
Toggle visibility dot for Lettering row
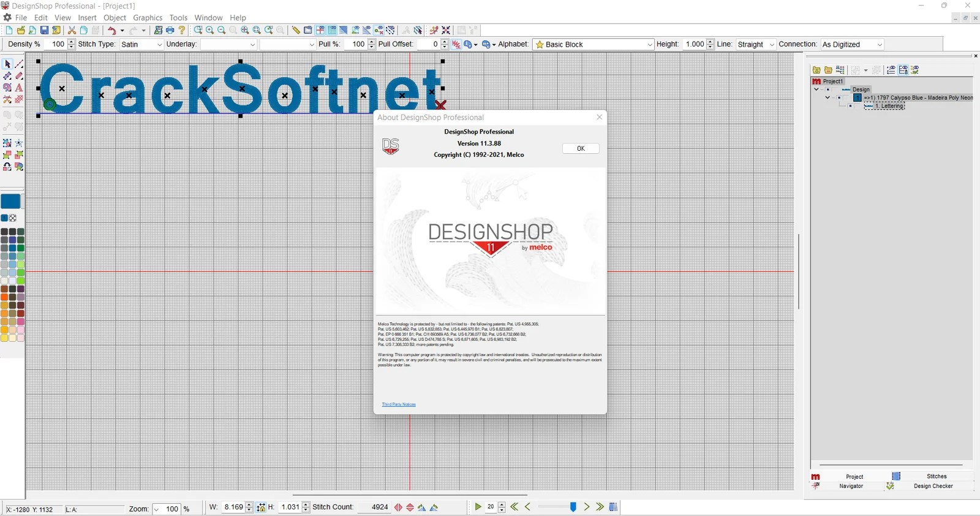(851, 106)
